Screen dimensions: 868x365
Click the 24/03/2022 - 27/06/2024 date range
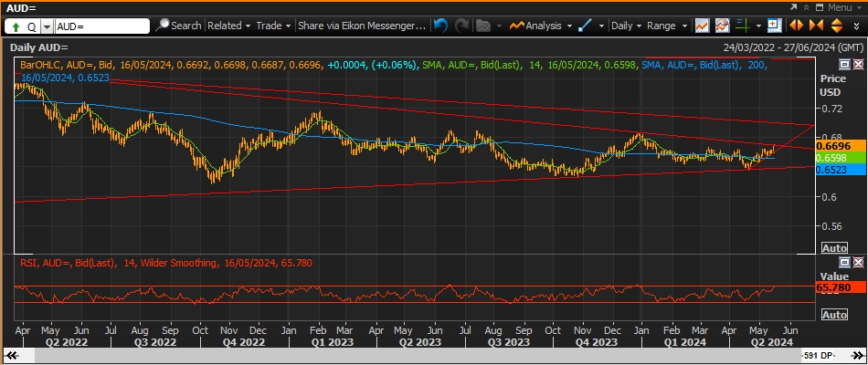[x=793, y=47]
